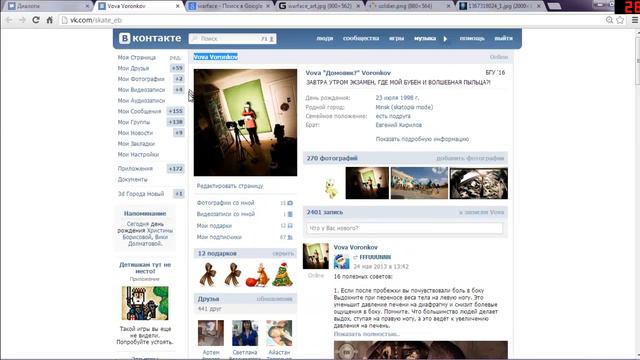The height and width of the screenshot is (360, 640).
Task: Open Мои Сообщения in sidebar
Action: point(139,111)
